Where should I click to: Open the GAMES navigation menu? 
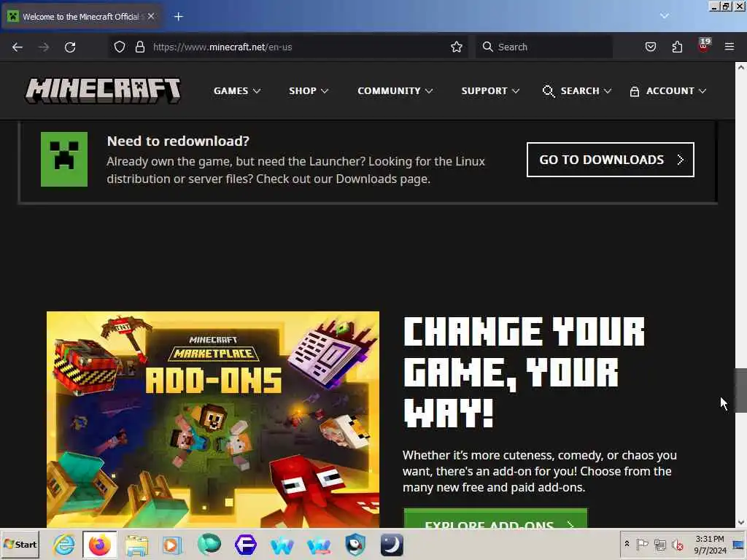tap(237, 91)
